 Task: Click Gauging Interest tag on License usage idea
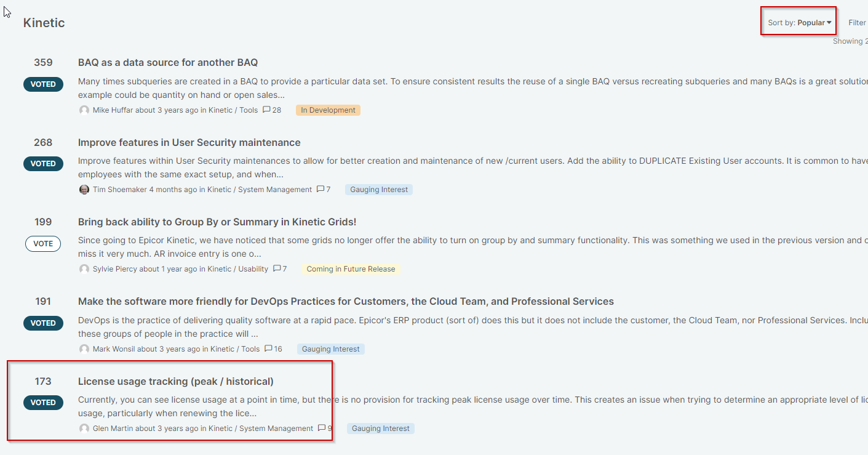(x=381, y=429)
